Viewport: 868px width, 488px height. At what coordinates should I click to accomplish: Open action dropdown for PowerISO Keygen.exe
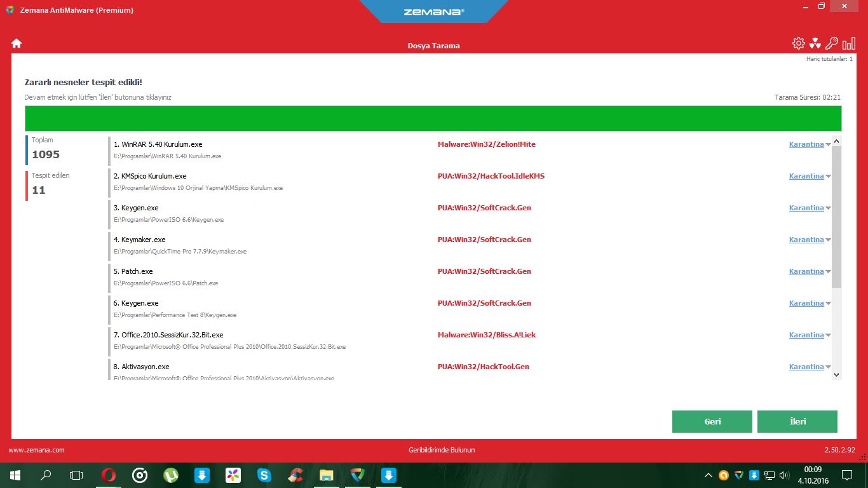[x=828, y=208]
